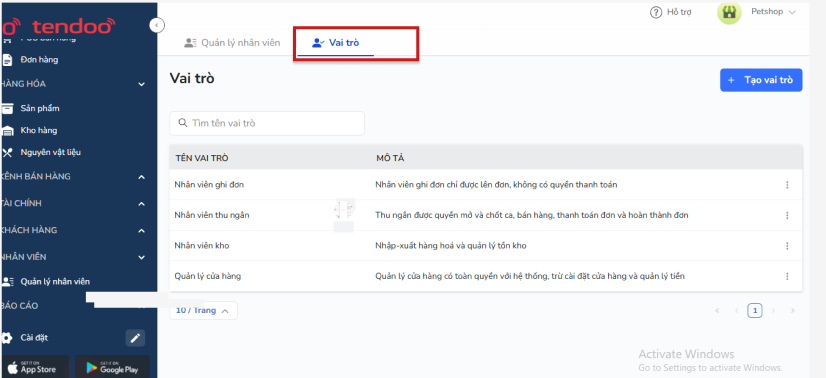Click the sidebar Quản lý nhân viên icon
The image size is (826, 378).
click(x=7, y=282)
